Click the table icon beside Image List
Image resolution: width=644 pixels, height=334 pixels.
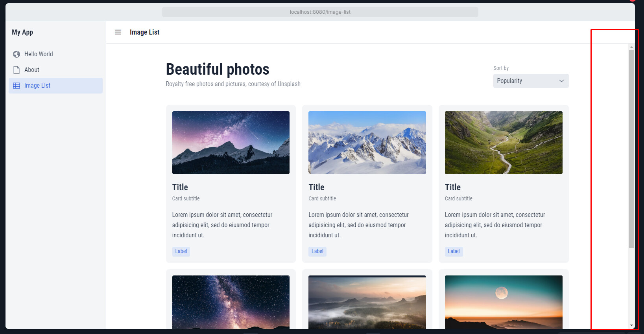pyautogui.click(x=17, y=86)
